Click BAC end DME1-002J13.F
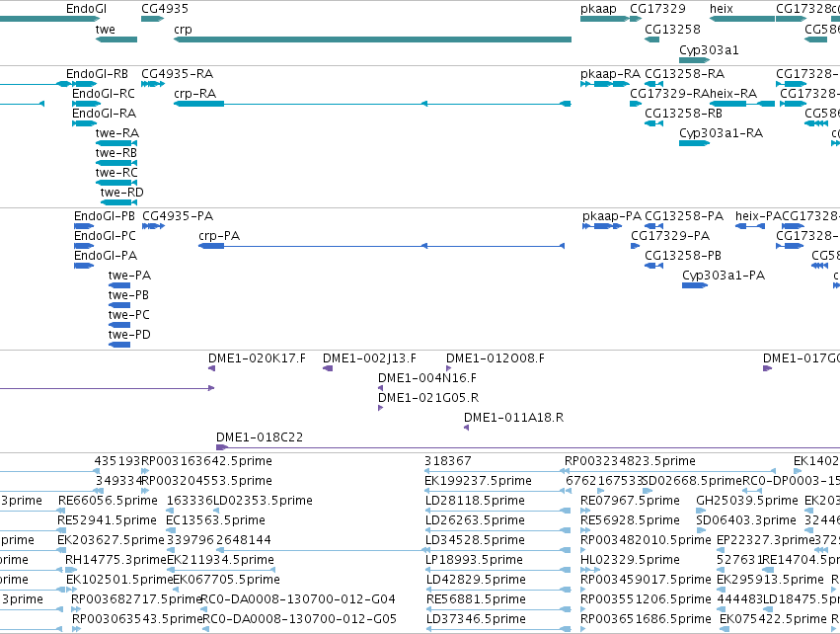Viewport: 840px width, 634px height. (328, 368)
